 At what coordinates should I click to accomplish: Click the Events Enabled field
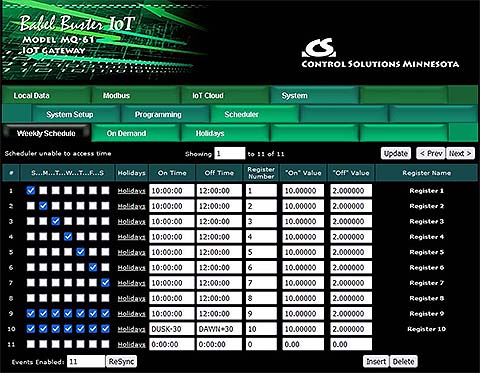(86, 361)
